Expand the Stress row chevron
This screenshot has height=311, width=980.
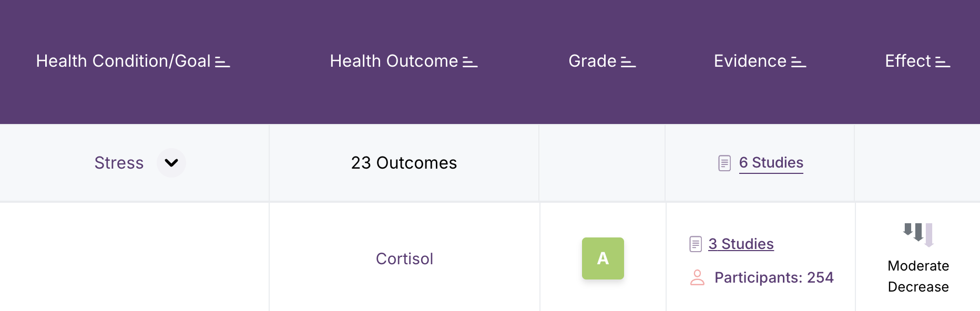171,163
